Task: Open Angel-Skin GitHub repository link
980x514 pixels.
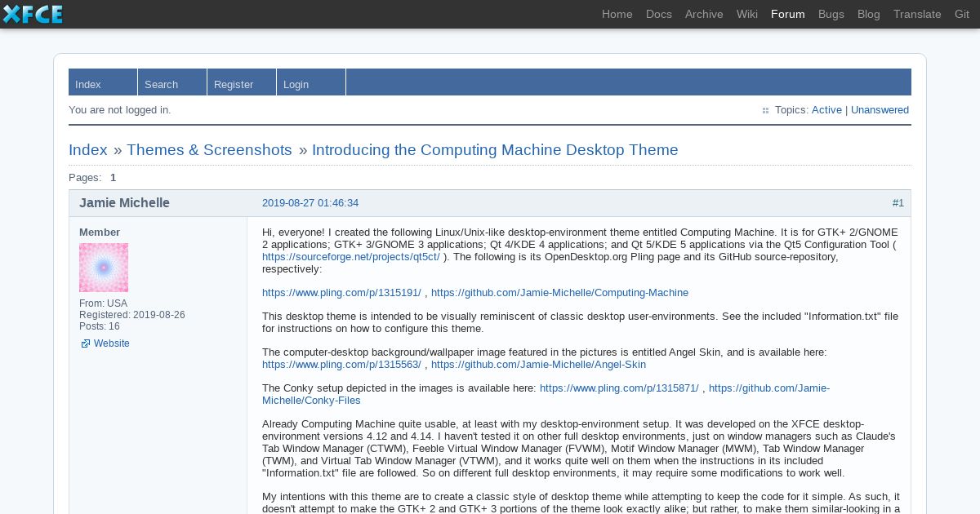Action: (x=538, y=365)
